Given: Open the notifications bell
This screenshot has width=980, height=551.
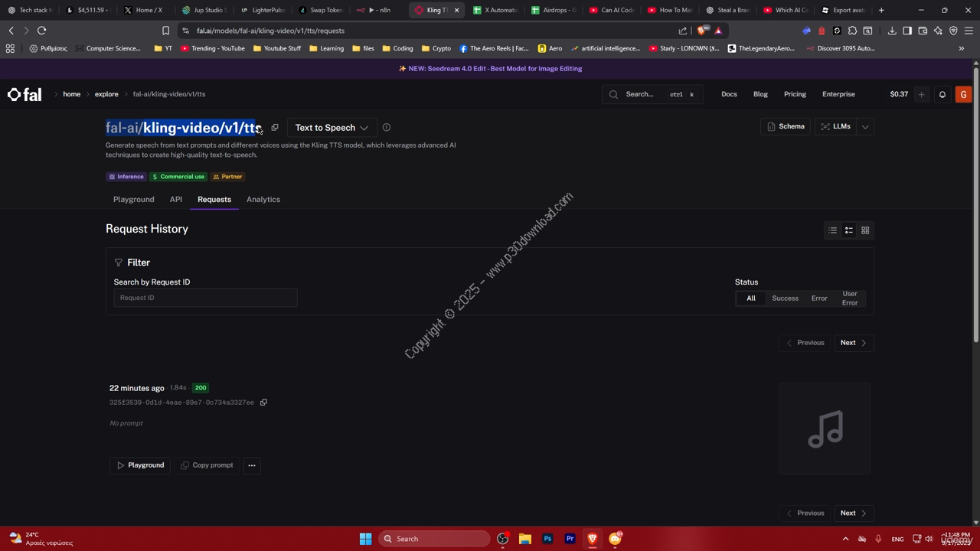Looking at the screenshot, I should click(942, 94).
